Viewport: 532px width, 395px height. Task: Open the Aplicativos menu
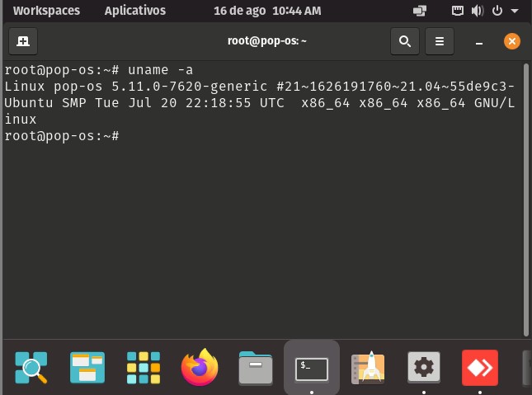click(x=135, y=11)
